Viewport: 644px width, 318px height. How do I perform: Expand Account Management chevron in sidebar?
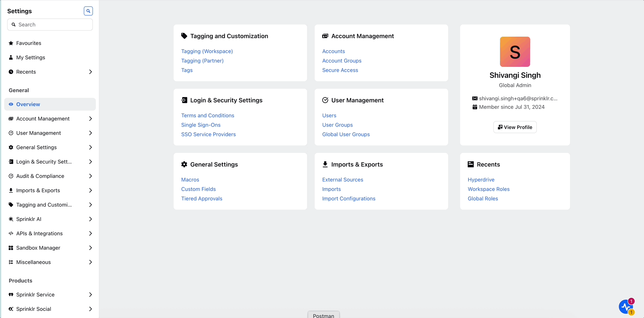coord(91,119)
